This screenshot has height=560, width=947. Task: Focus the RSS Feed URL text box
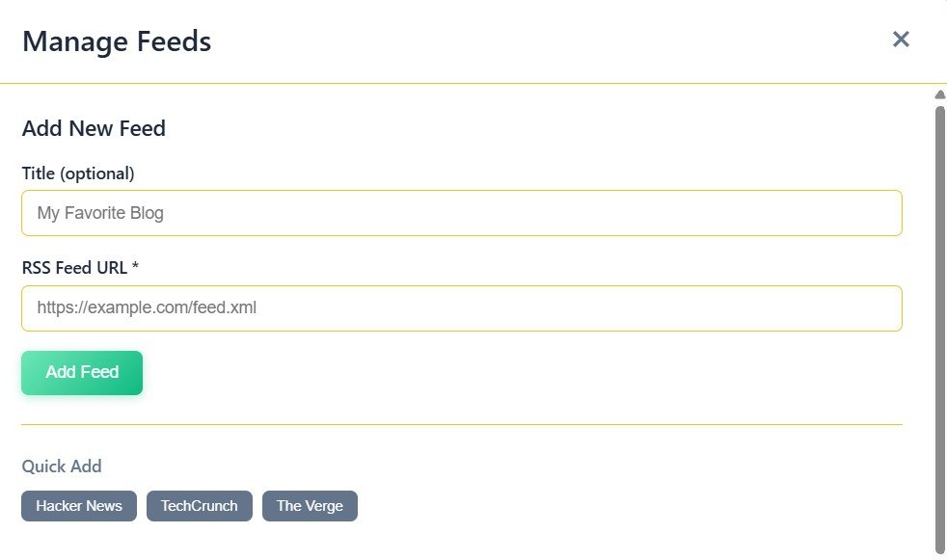(461, 308)
